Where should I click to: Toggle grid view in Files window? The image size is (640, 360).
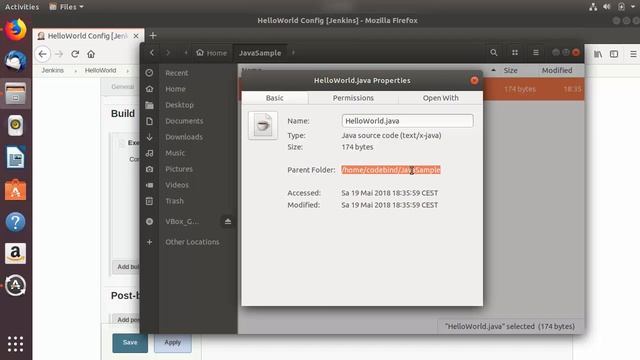[x=515, y=53]
